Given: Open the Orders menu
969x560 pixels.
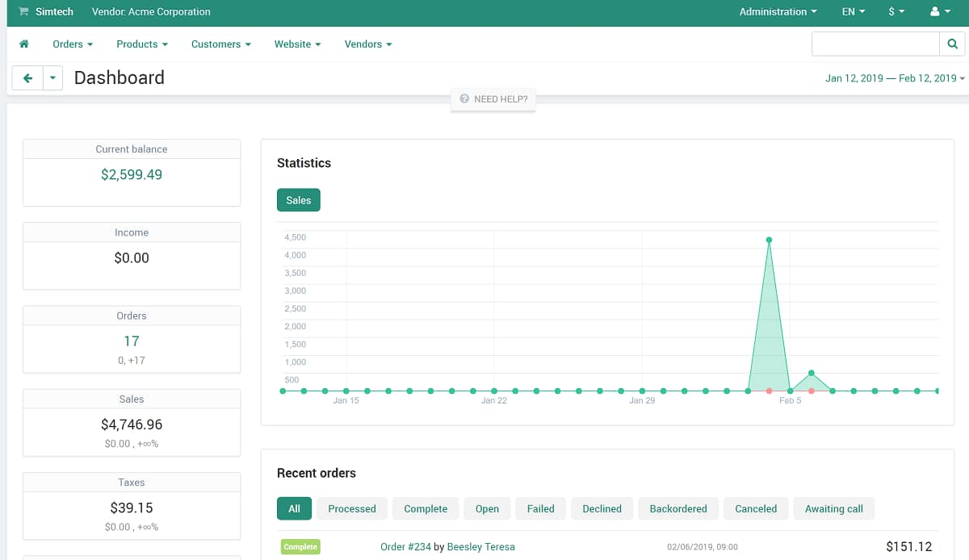Looking at the screenshot, I should tap(72, 44).
